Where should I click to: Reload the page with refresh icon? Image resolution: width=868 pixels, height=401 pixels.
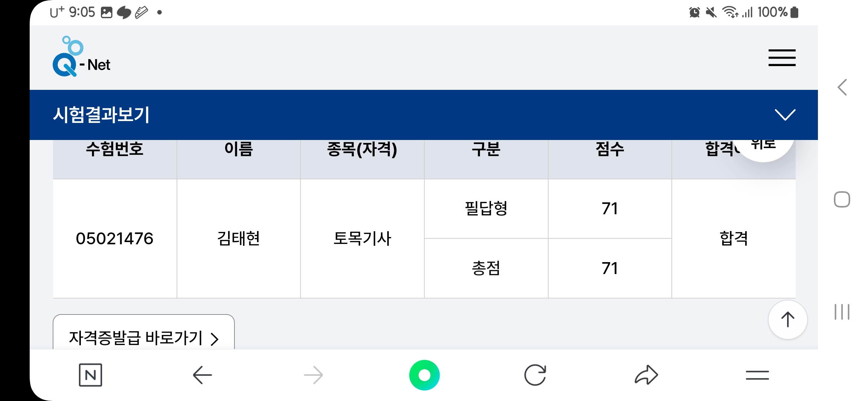[535, 375]
